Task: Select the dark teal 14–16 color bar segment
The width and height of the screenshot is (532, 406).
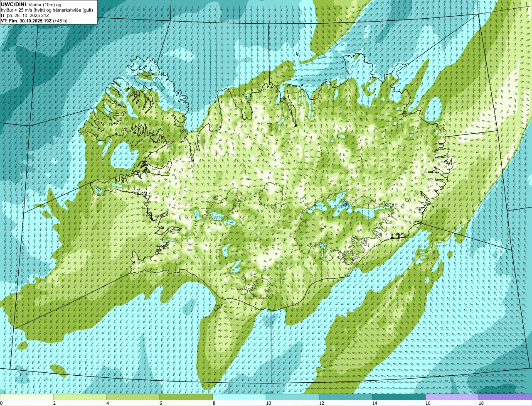Action: tap(399, 397)
